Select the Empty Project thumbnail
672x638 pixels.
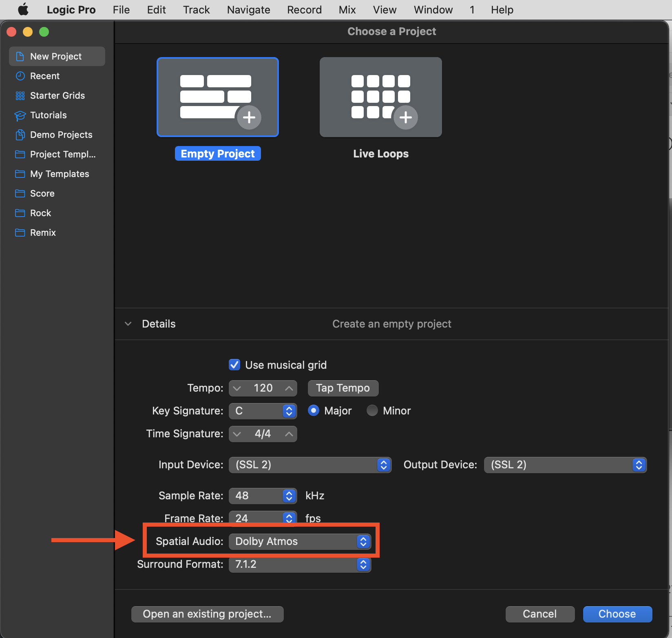[218, 97]
